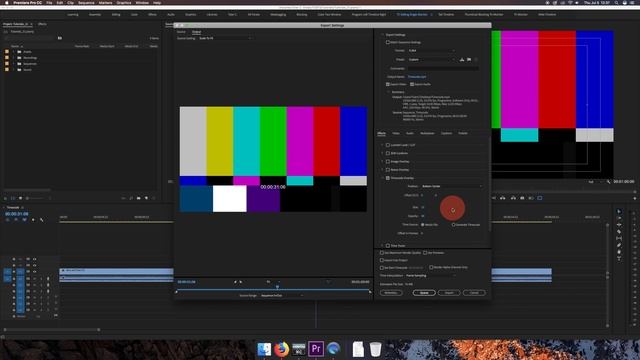Viewport: 640px width, 360px height.
Task: Switch Project panel to Icon View
Action: [x=20, y=198]
